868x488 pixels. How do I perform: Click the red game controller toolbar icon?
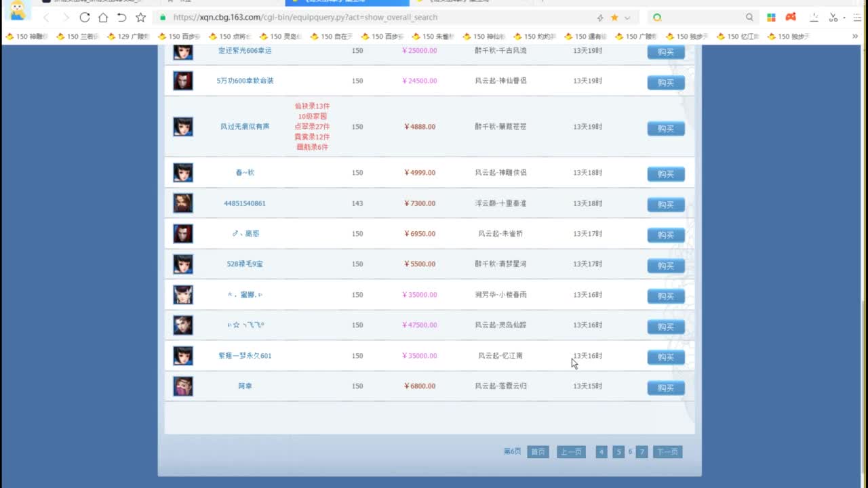[x=791, y=18]
